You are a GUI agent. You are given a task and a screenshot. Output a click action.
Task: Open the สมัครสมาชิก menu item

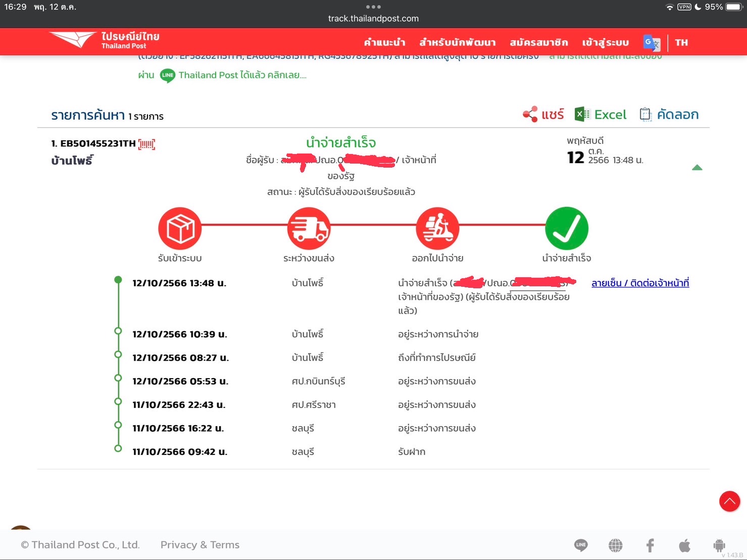539,42
